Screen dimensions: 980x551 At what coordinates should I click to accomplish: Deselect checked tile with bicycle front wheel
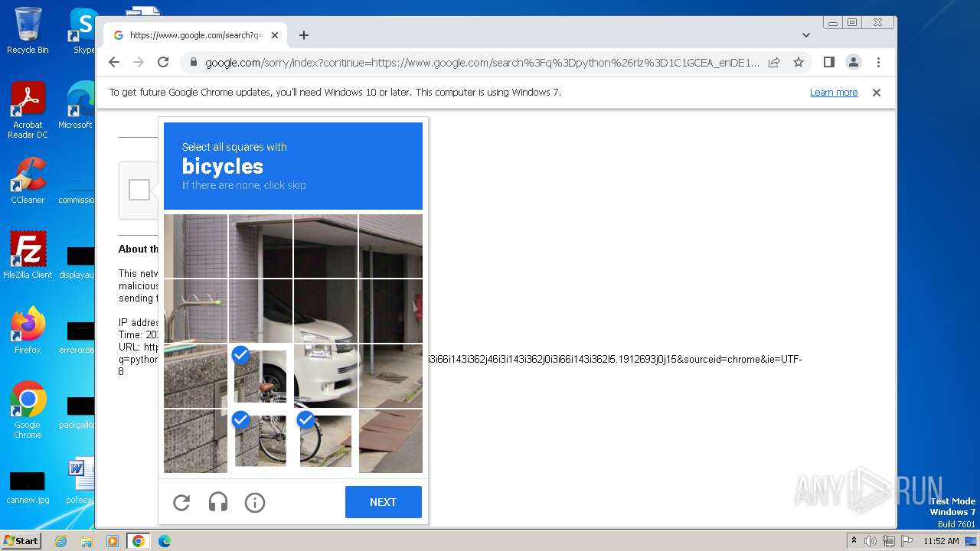click(325, 441)
